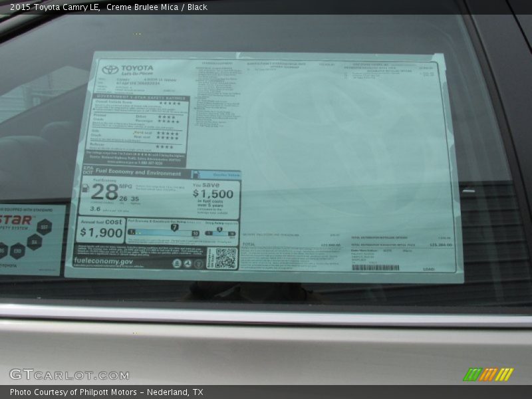
Task: Click the red 'STAR' text on the safety sticker
Action: tap(15, 220)
